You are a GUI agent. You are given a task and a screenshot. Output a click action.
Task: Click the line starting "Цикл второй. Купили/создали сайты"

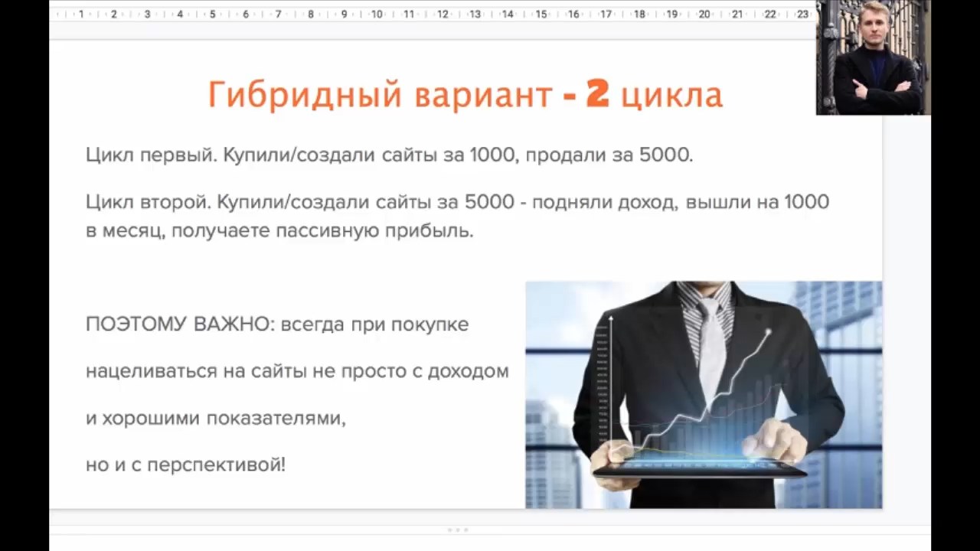457,202
